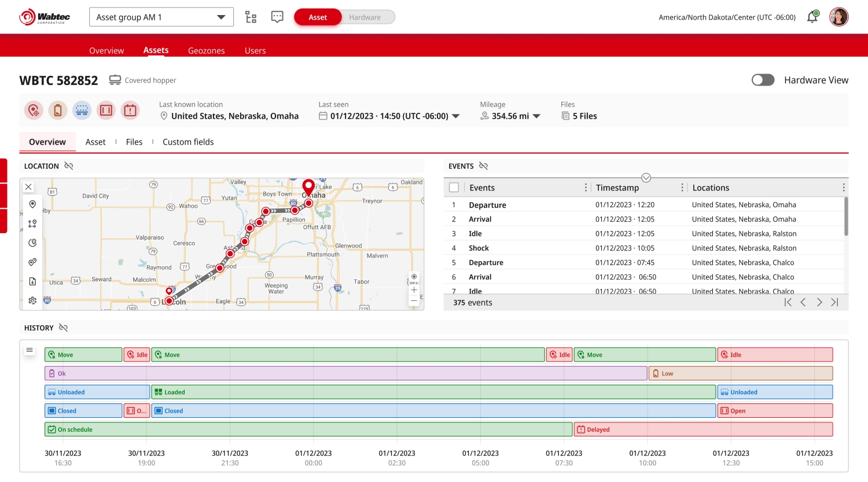This screenshot has width=868, height=482.
Task: Click the GPS location status icon near asset name
Action: pyautogui.click(x=33, y=110)
